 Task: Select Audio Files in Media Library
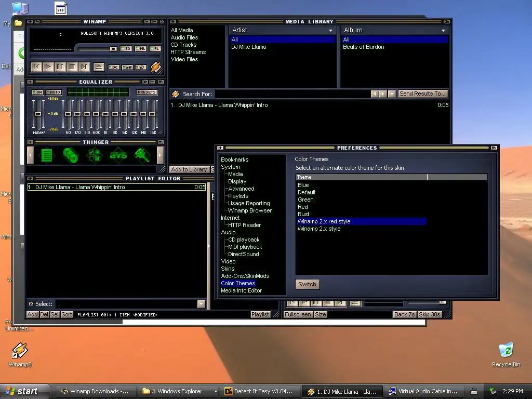184,37
